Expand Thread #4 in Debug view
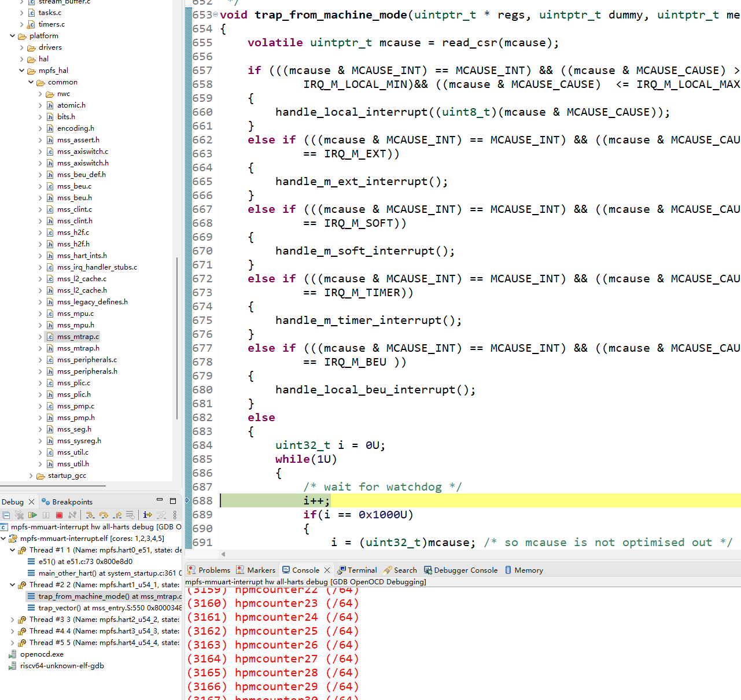 coord(12,631)
